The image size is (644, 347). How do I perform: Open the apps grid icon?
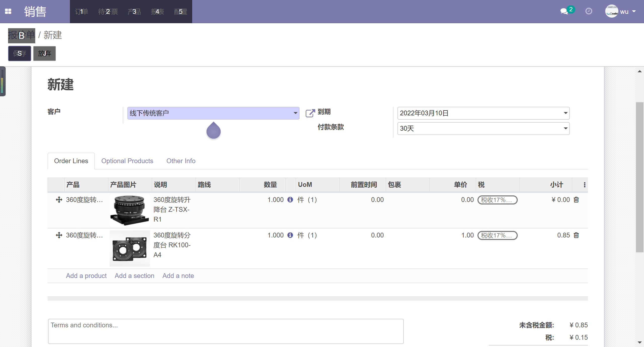8,11
